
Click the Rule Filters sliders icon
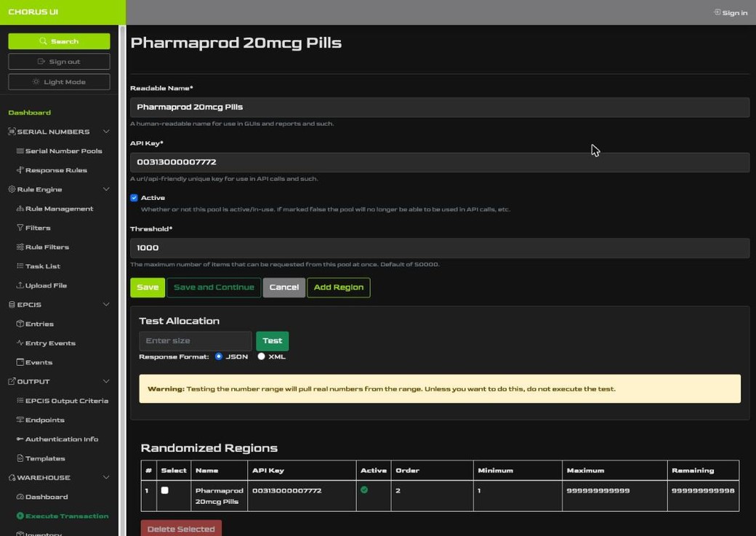(20, 247)
